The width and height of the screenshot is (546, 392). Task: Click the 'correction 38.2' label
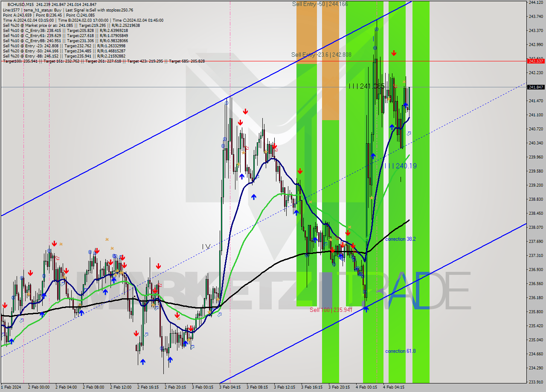coord(400,239)
